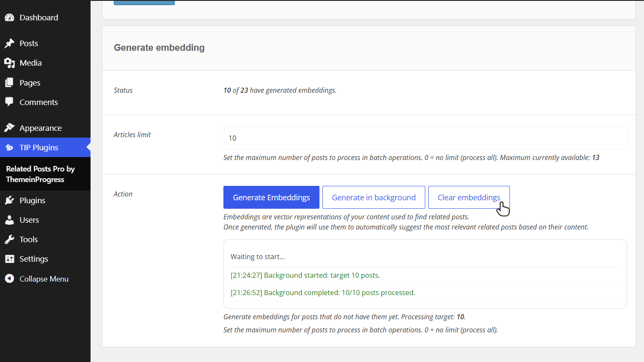Click the 'Waiting to start...' log line
This screenshot has width=644, height=362.
coord(258,257)
